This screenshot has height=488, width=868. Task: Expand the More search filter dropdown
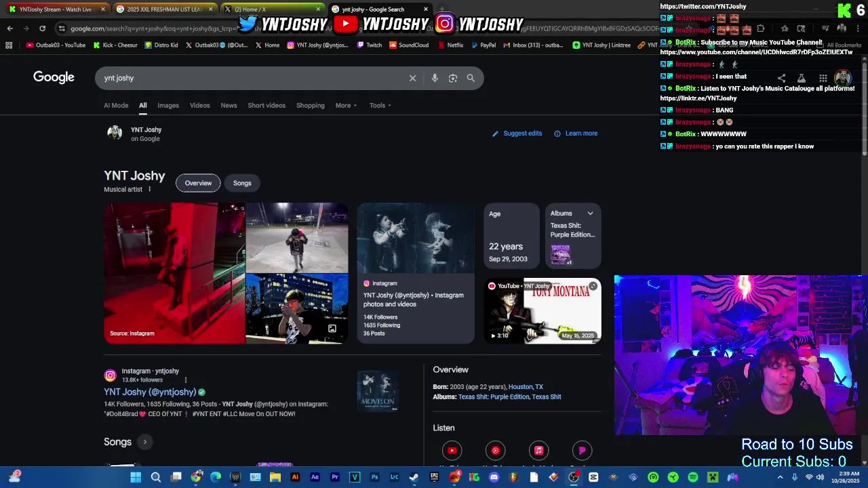click(x=346, y=105)
